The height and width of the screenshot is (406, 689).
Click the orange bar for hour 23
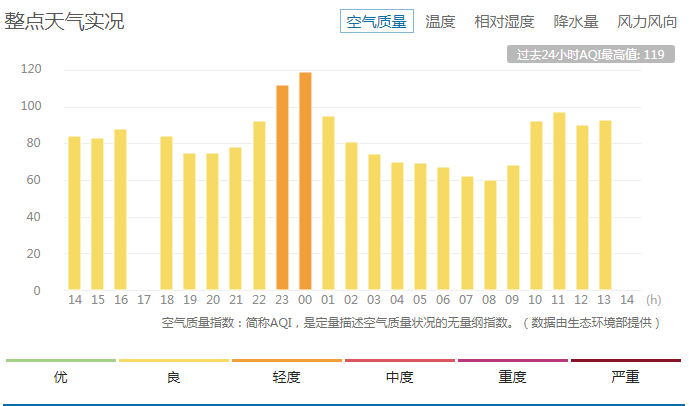[x=282, y=188]
